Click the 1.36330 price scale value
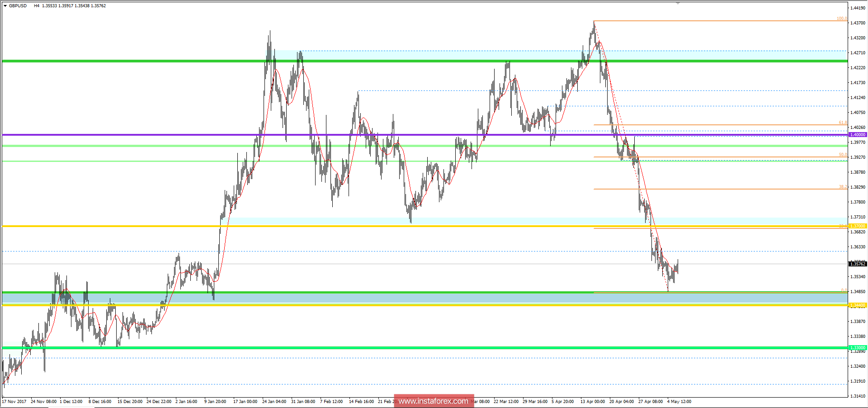This screenshot has height=408, width=868. coord(858,247)
